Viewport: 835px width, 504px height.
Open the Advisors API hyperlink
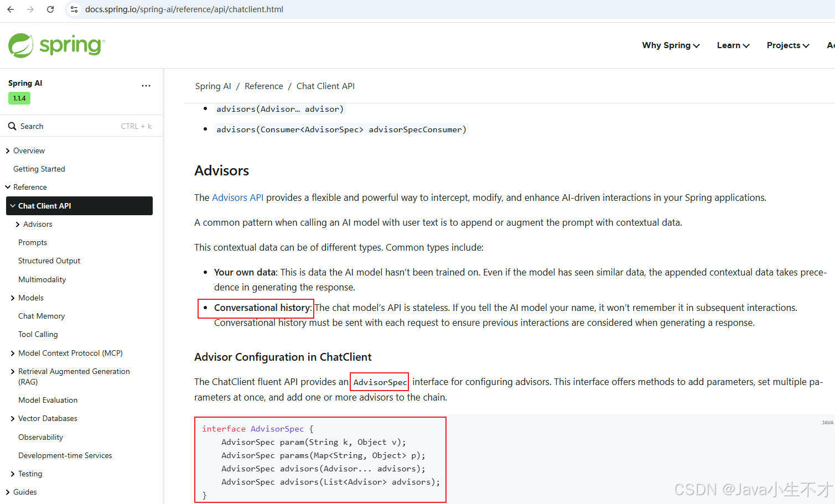coord(238,198)
